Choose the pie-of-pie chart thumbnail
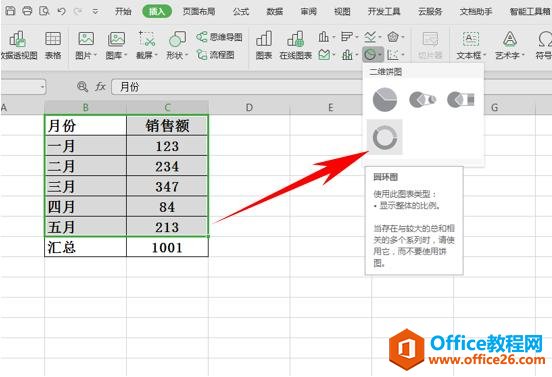 (x=422, y=100)
